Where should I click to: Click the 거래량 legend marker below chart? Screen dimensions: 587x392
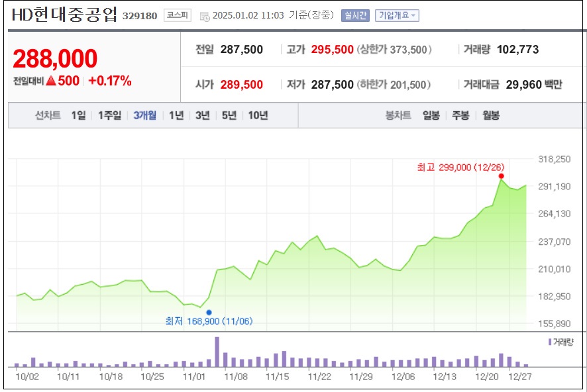pyautogui.click(x=549, y=342)
